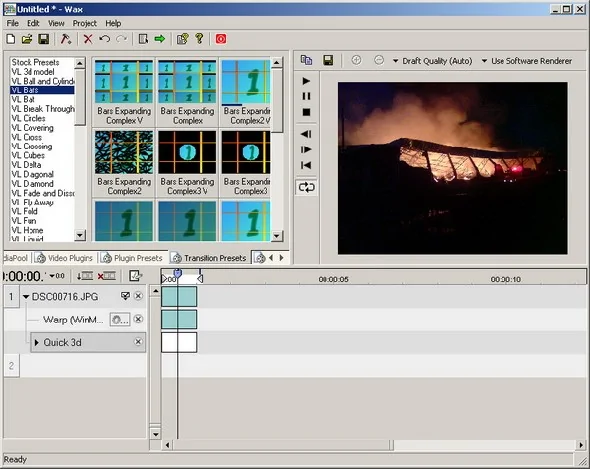
Task: Switch to the Video Plugins tab
Action: [65, 258]
